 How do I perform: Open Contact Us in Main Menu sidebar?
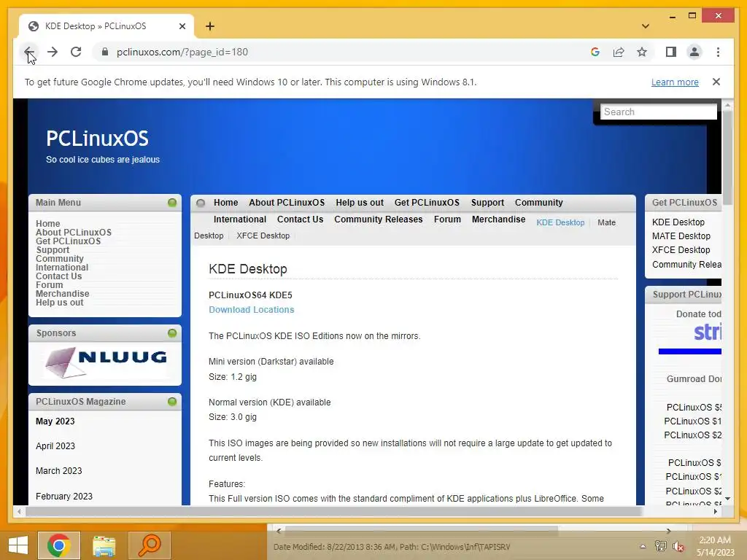click(58, 276)
